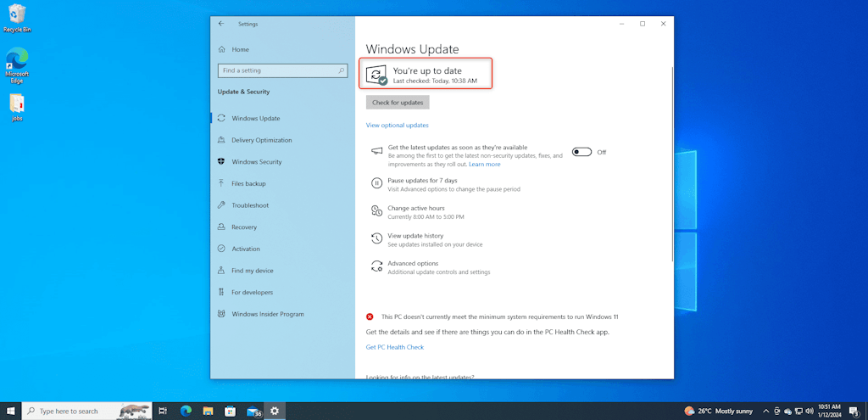Click the Get PC Health Check link
The height and width of the screenshot is (420, 868).
[395, 347]
